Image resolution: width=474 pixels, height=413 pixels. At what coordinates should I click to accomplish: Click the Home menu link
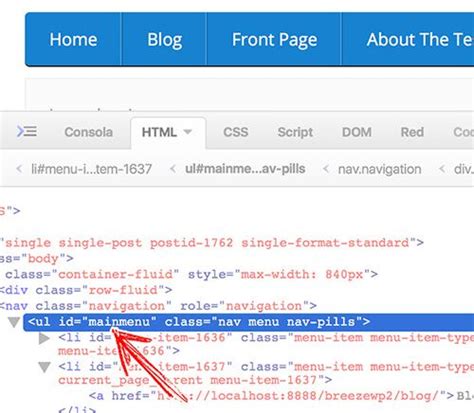point(73,40)
